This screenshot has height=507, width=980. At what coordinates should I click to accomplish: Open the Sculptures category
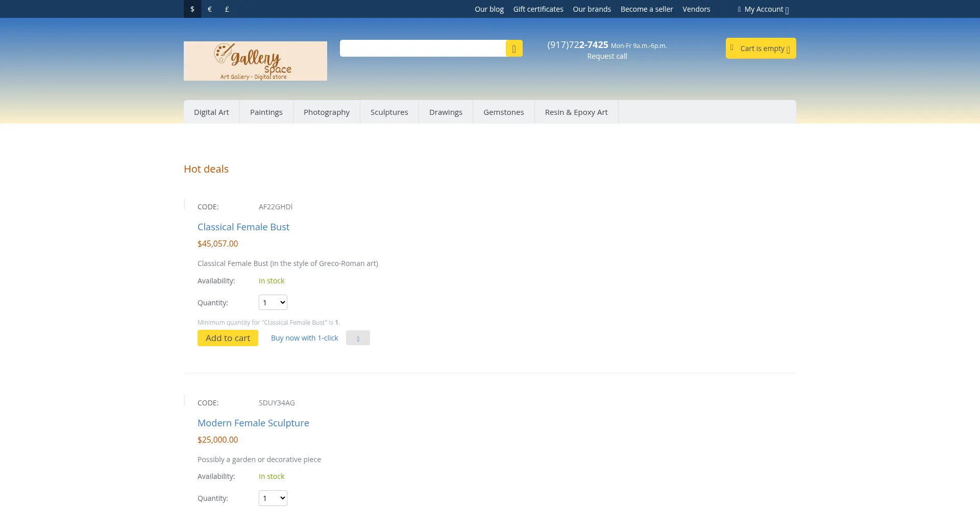click(x=389, y=112)
